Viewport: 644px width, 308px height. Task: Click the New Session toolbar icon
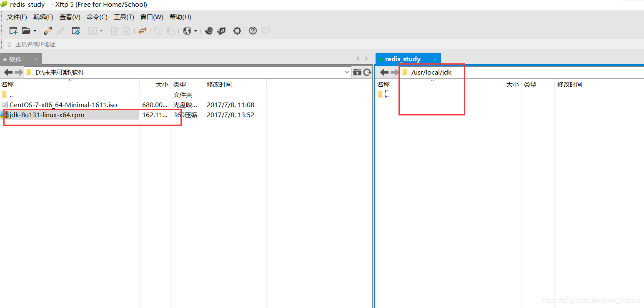tap(13, 31)
